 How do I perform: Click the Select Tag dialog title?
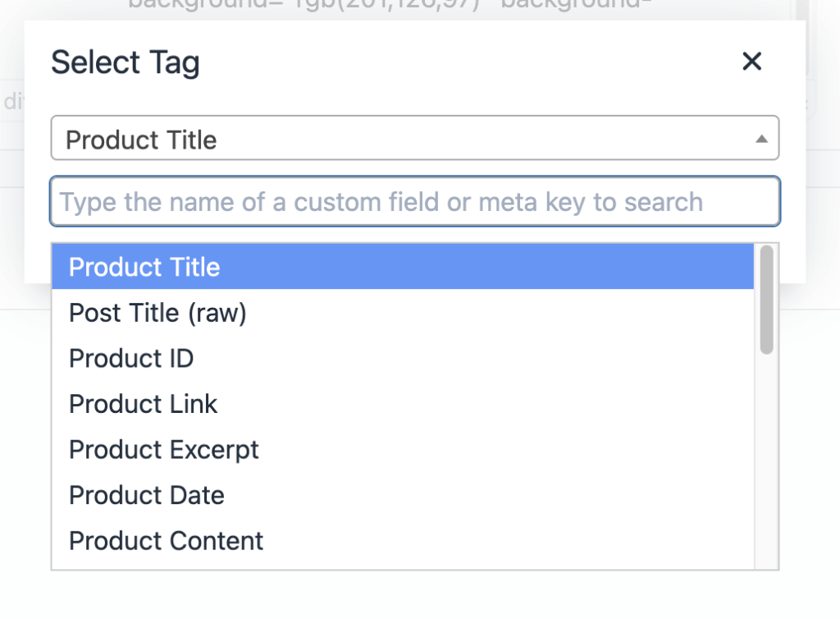click(125, 62)
